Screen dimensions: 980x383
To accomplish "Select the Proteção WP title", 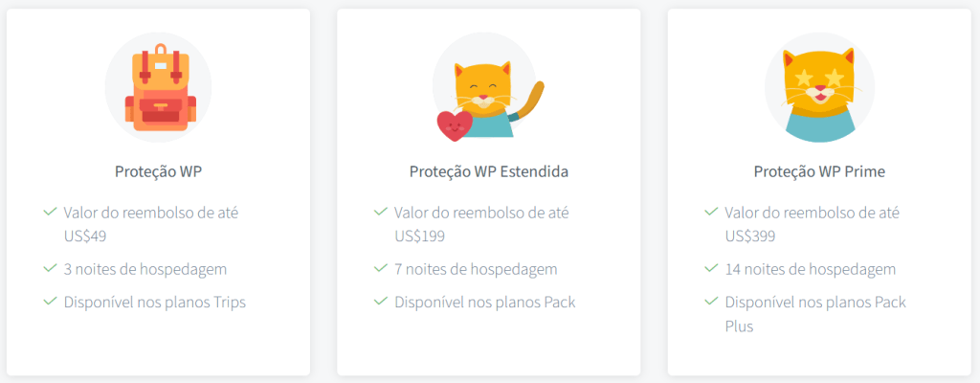I will click(x=158, y=172).
